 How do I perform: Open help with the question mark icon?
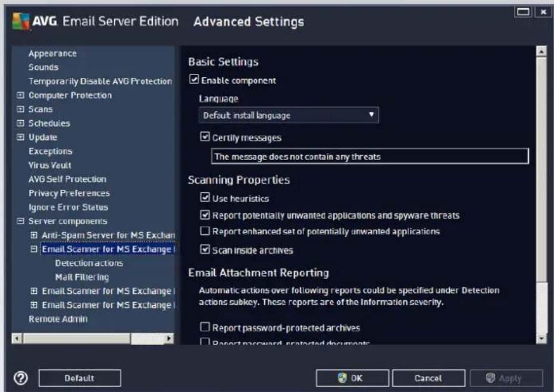click(x=21, y=378)
